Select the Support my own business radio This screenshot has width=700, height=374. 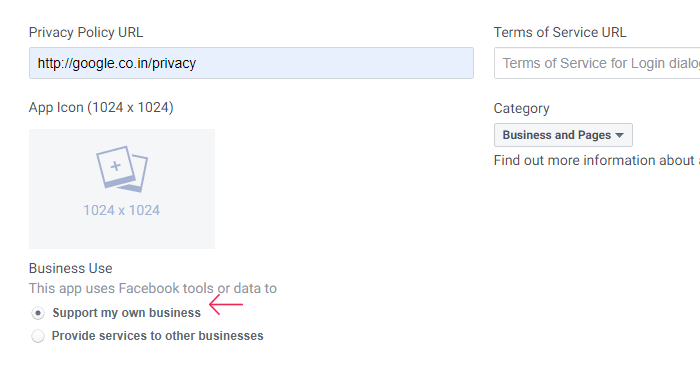38,313
